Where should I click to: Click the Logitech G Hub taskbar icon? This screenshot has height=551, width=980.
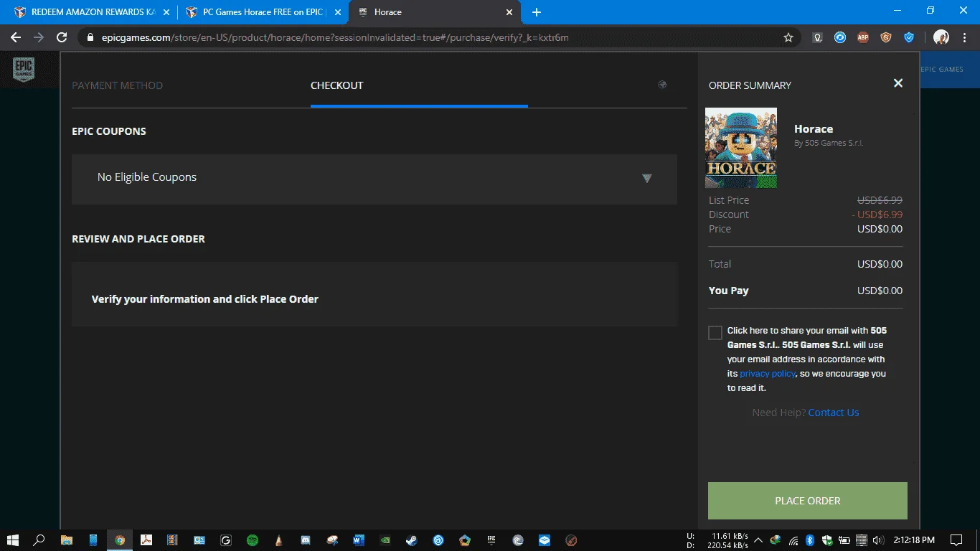pyautogui.click(x=225, y=540)
